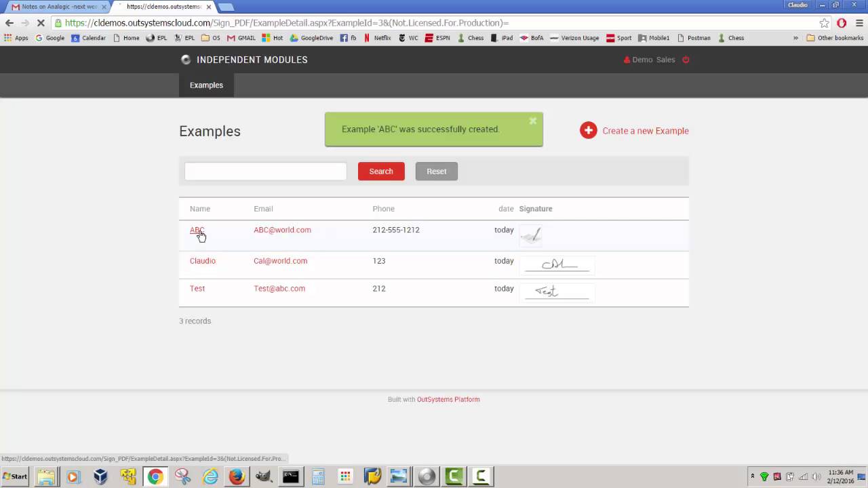Screen dimensions: 868x488
Task: Open the OS bookmarks folder
Action: (x=211, y=38)
